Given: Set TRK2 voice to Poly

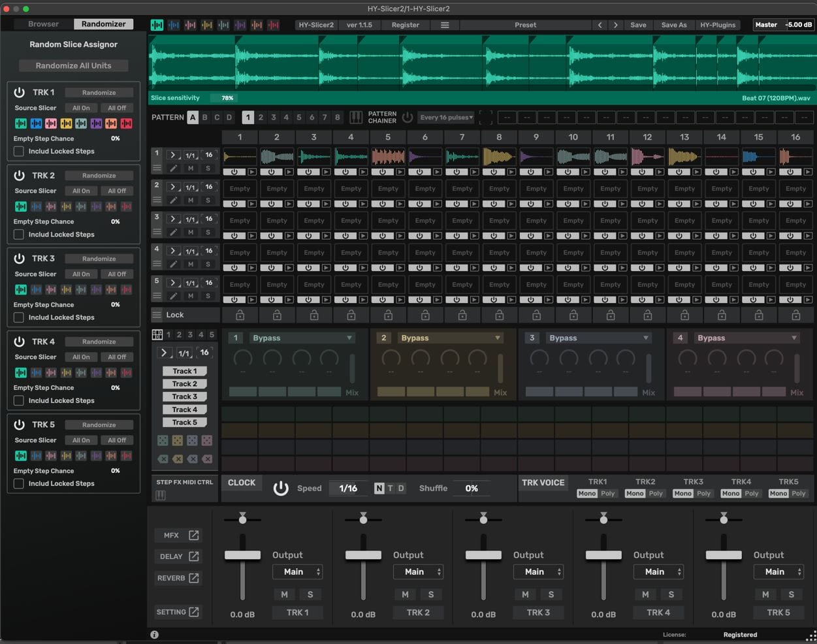Looking at the screenshot, I should [656, 494].
